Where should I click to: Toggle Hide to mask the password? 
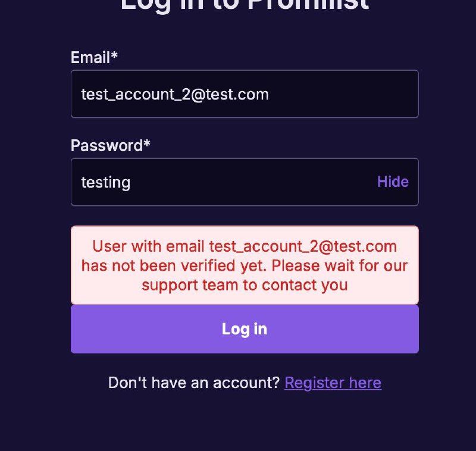pos(393,182)
